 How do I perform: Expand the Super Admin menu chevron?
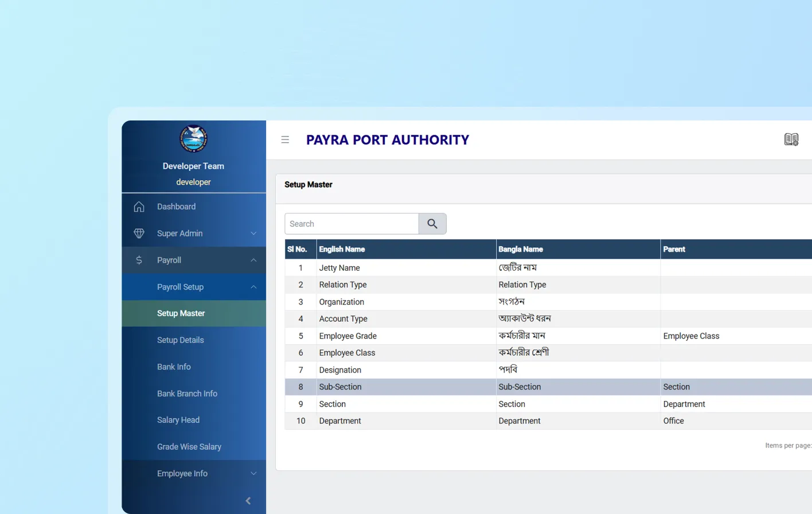click(x=253, y=233)
